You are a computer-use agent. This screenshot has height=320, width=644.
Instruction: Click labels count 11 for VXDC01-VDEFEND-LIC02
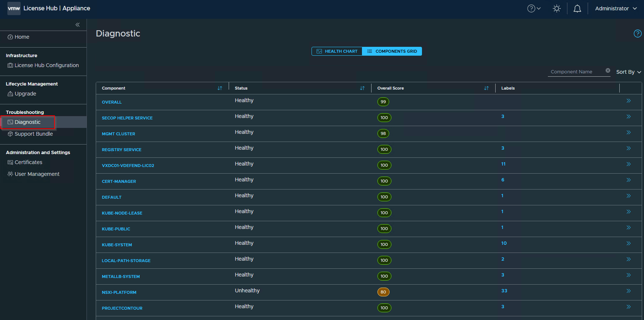503,164
